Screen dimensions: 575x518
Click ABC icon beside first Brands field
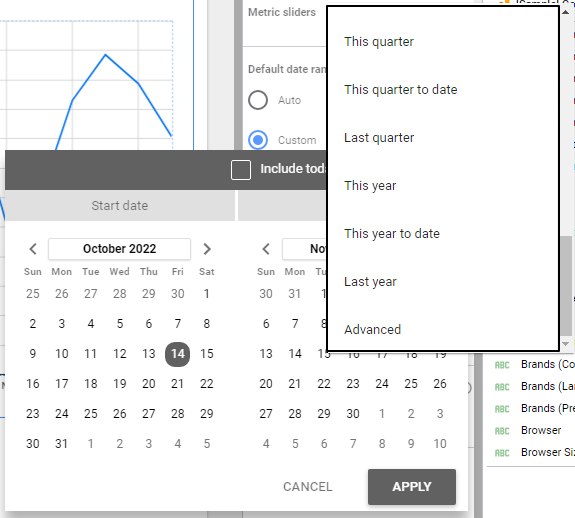(x=502, y=365)
